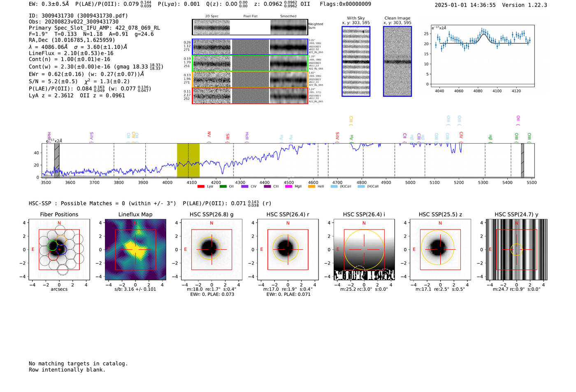Open the Lineflux Map thumbnail
This screenshot has width=576, height=392.
(135, 250)
